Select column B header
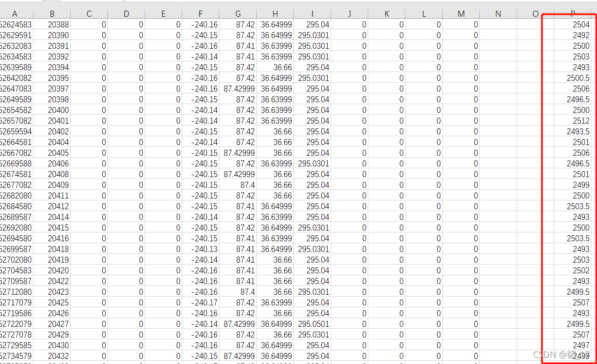Image resolution: width=597 pixels, height=364 pixels. 52,14
